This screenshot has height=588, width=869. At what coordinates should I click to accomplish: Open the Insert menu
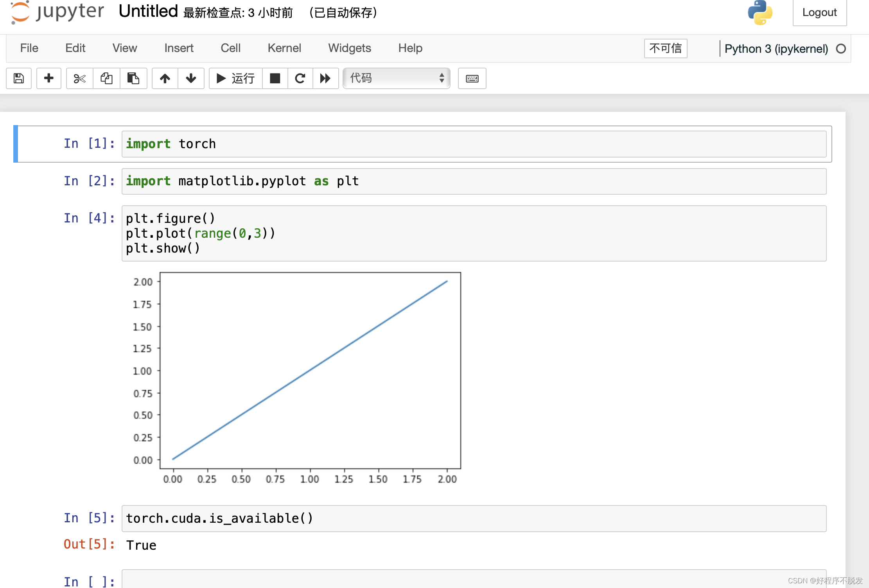(x=179, y=48)
